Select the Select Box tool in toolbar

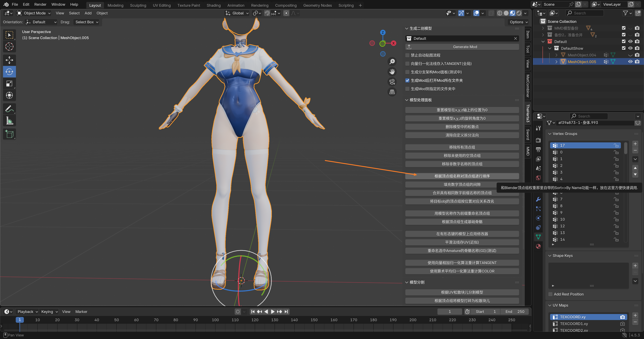click(9, 35)
